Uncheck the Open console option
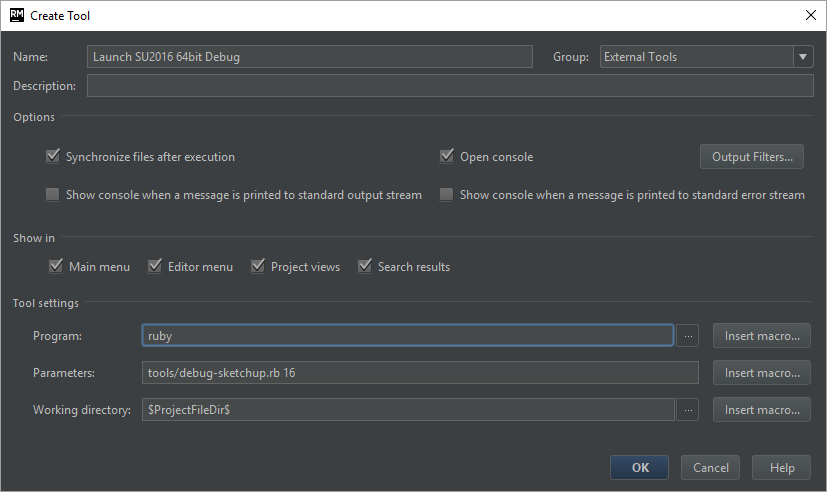This screenshot has width=827, height=492. 447,157
